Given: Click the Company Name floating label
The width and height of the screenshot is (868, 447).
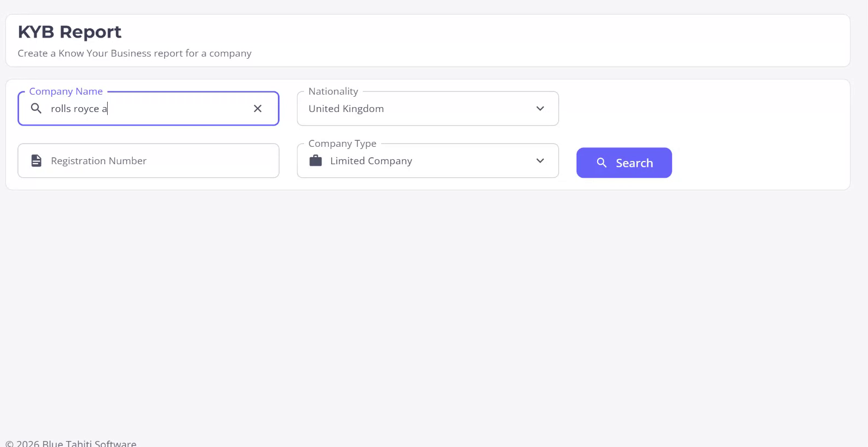Looking at the screenshot, I should [66, 91].
